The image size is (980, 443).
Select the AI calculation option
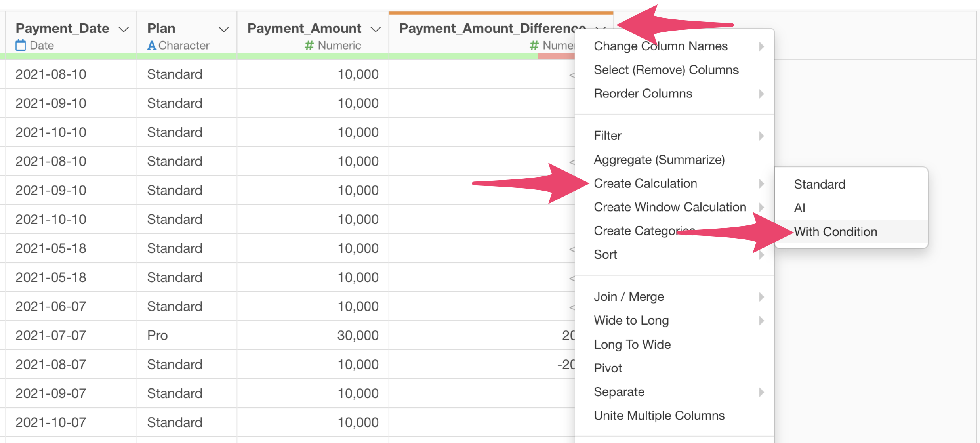point(799,208)
